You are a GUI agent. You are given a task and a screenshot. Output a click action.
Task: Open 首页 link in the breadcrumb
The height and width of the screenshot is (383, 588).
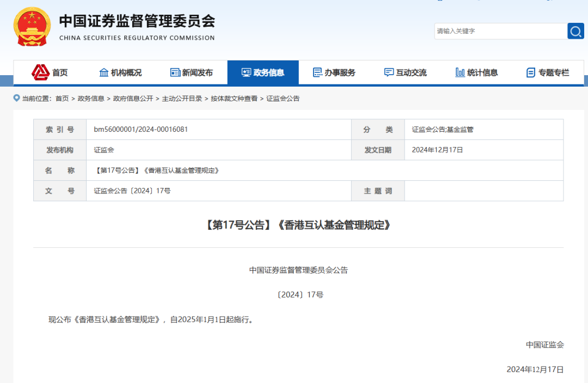[x=62, y=99]
